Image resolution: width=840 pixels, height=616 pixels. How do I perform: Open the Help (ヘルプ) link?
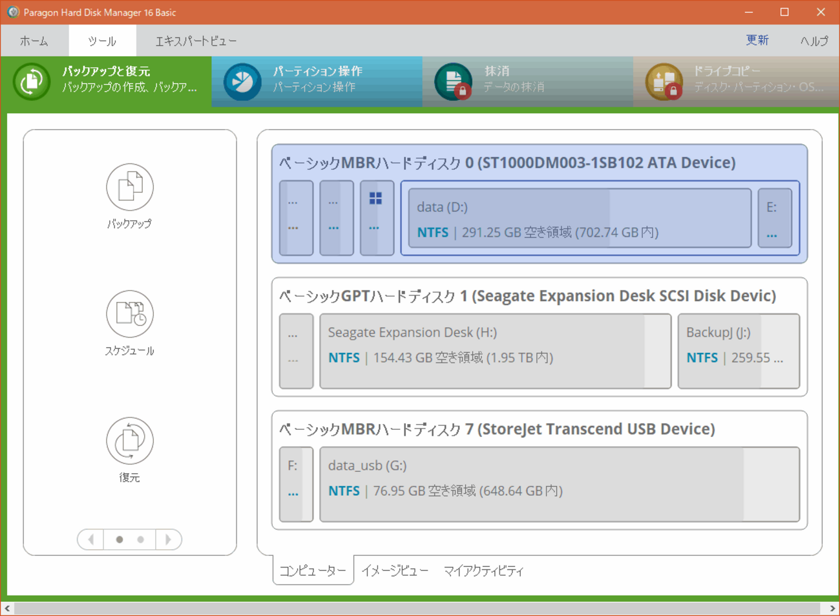[814, 41]
